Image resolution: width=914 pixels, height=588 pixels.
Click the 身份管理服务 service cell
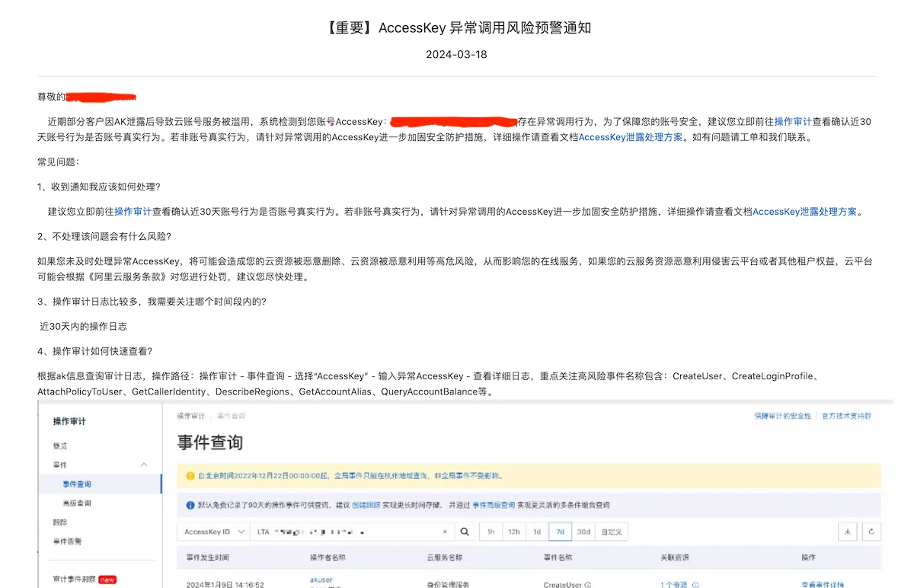449,585
